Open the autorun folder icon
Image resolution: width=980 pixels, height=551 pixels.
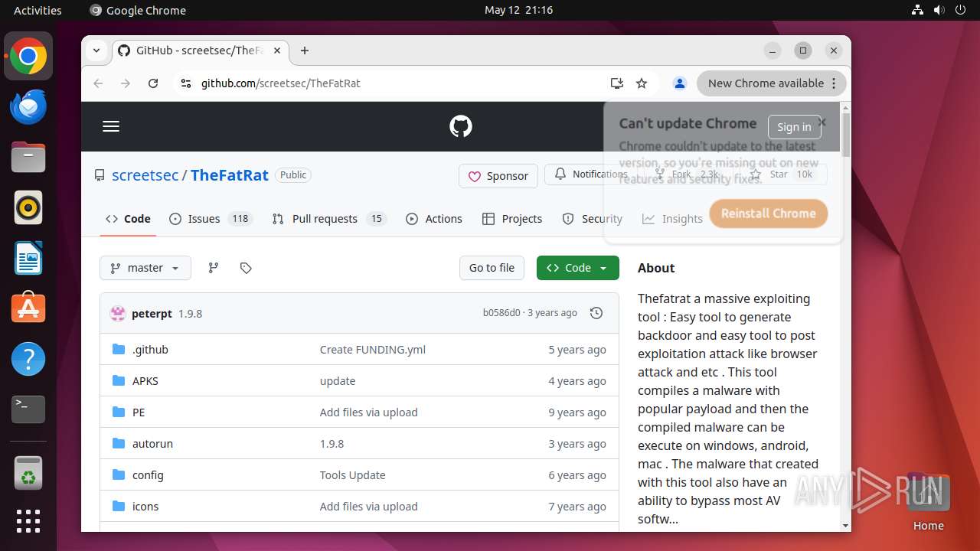click(x=119, y=444)
